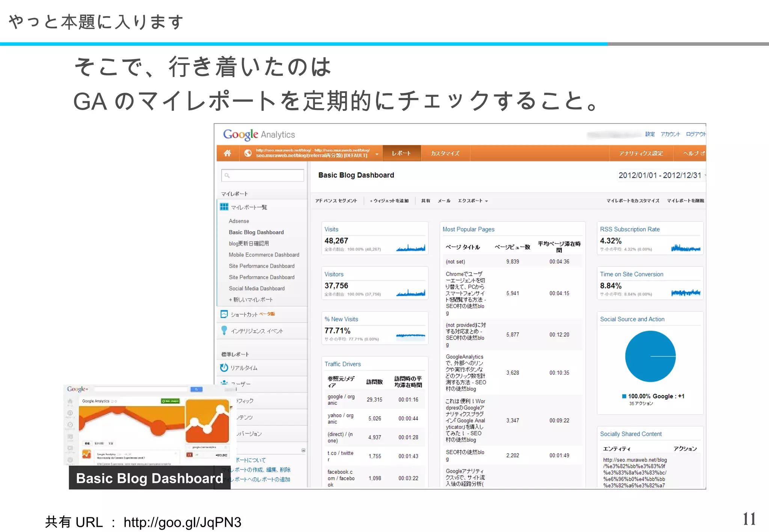
Task: Open the date range 2012/01/01 - 2012/12/31 picker
Action: (662, 175)
